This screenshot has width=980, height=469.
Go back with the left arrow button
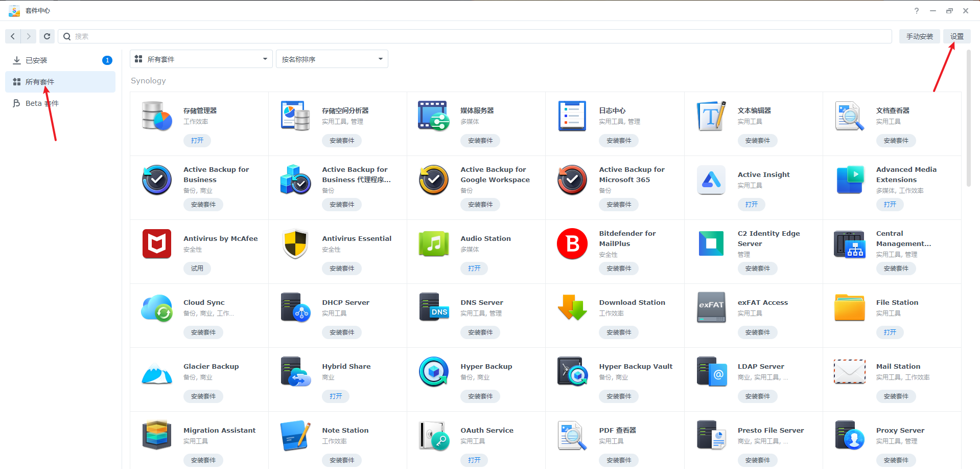13,36
